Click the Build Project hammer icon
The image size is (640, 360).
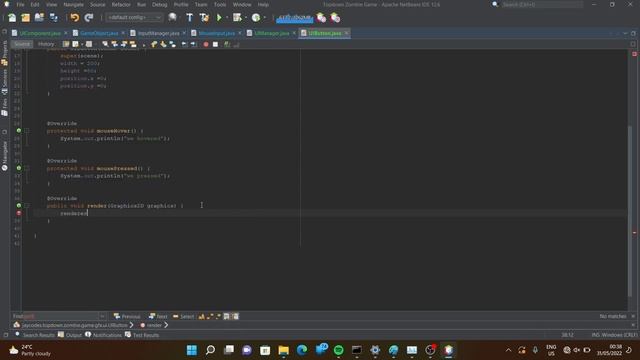pyautogui.click(x=189, y=18)
